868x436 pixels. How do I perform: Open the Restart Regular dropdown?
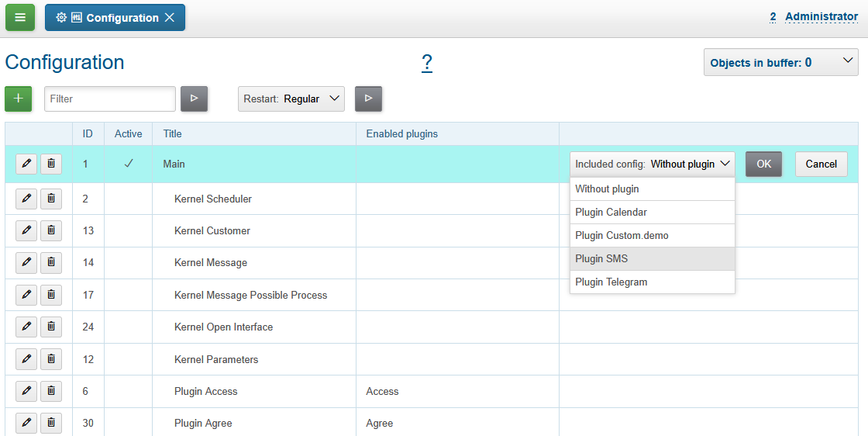291,99
